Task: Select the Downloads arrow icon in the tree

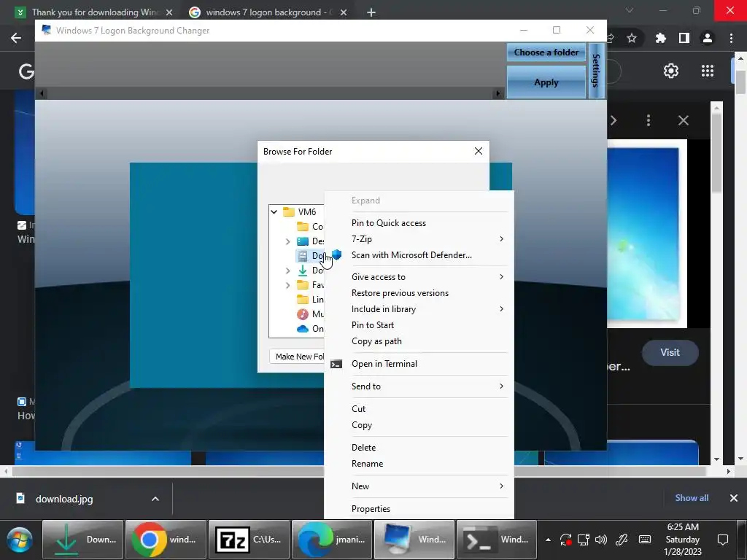Action: click(x=303, y=271)
